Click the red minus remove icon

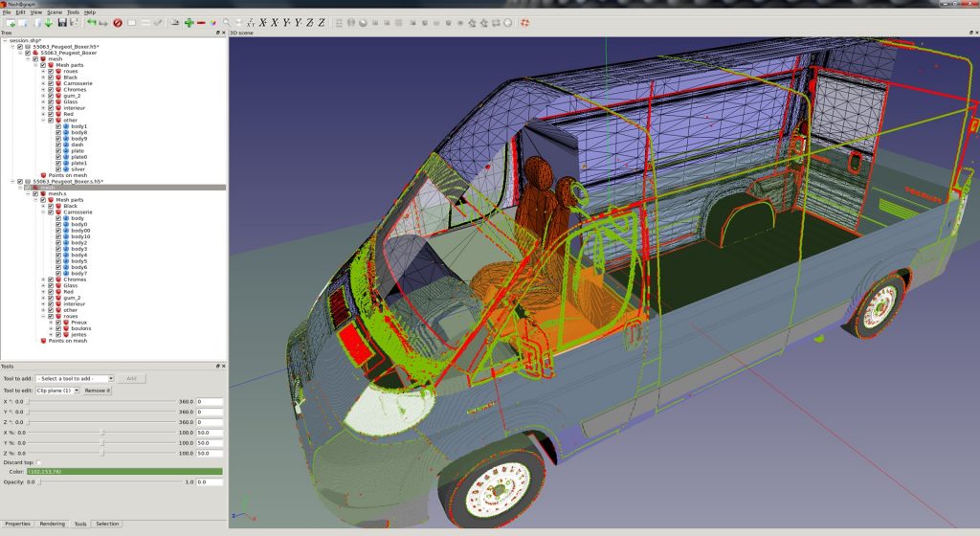[x=201, y=22]
